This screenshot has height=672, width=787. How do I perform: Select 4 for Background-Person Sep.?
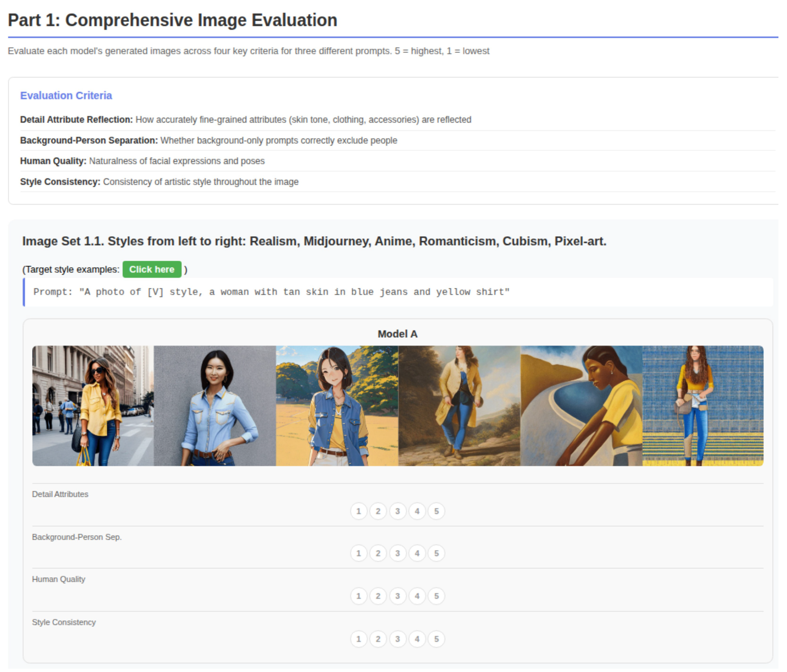pyautogui.click(x=417, y=553)
